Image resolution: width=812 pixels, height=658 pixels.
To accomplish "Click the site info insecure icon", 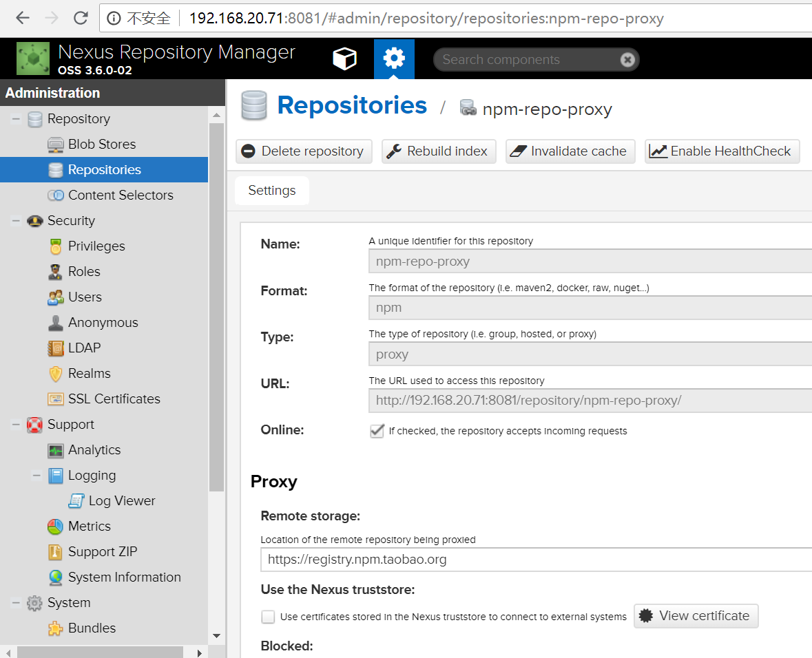I will pos(114,18).
